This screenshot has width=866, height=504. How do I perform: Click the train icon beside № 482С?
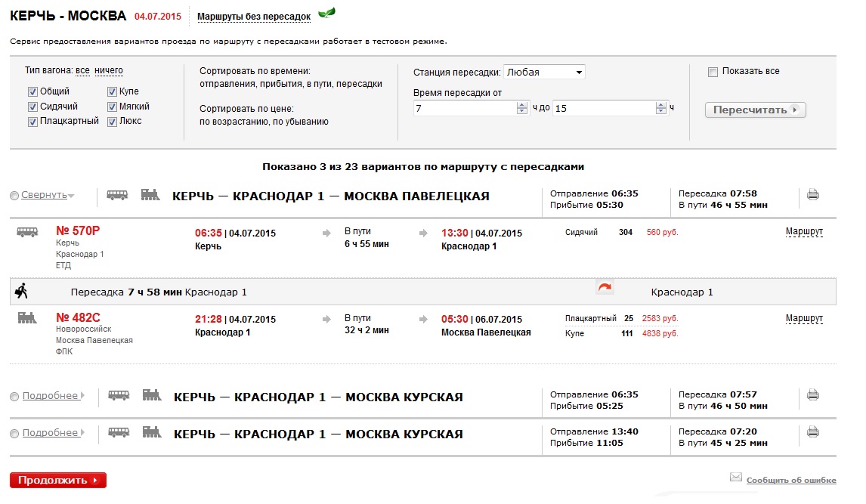(x=27, y=318)
